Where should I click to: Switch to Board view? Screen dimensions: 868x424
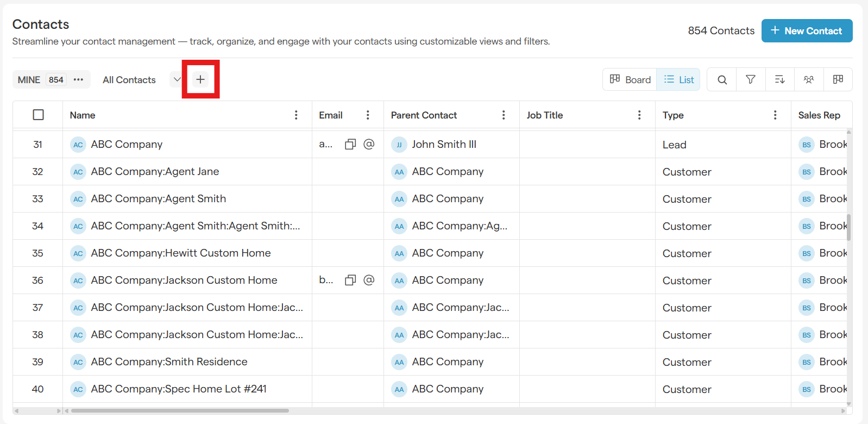tap(630, 79)
